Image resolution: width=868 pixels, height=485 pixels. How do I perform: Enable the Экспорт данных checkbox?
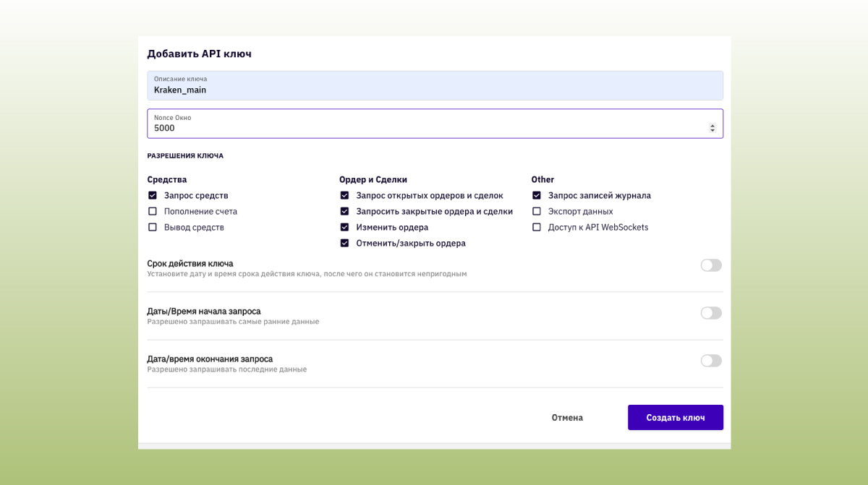point(537,211)
